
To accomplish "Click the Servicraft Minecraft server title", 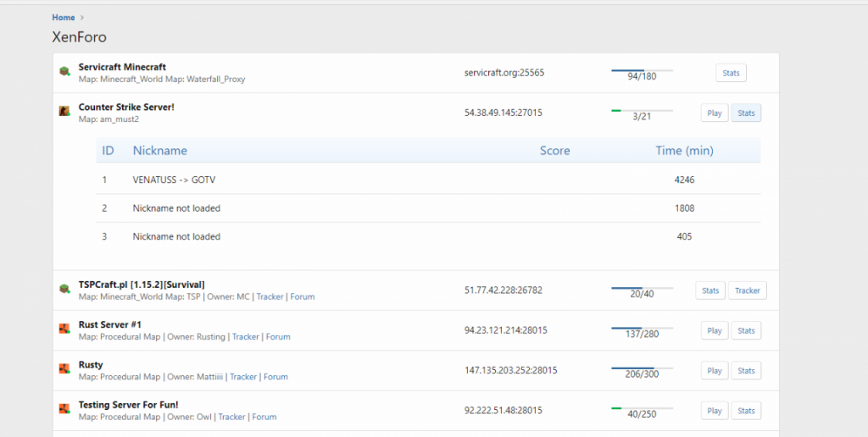I will point(122,67).
